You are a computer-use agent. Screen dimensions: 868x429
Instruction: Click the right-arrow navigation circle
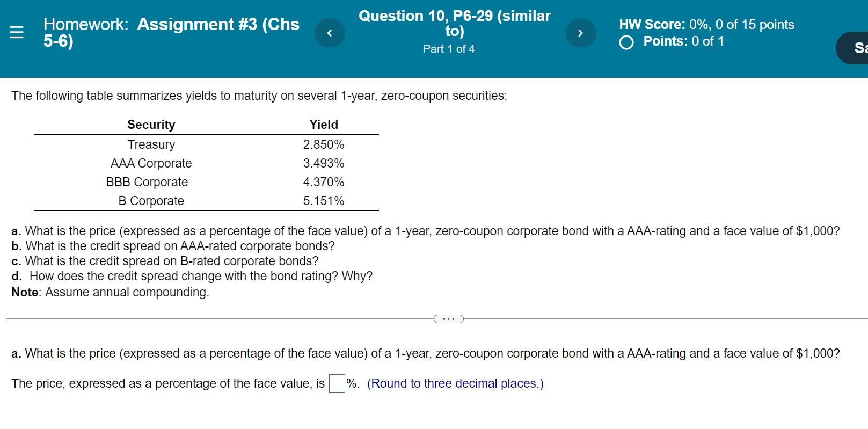coord(580,32)
